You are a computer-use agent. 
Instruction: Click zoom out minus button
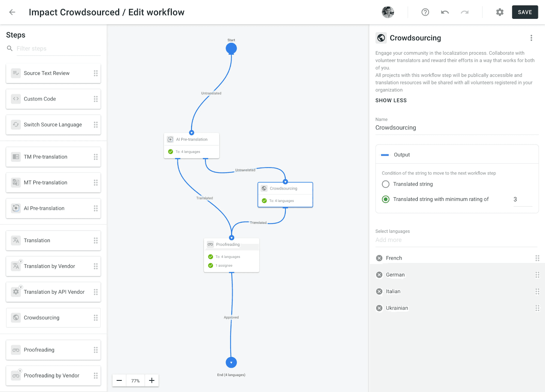pos(119,380)
